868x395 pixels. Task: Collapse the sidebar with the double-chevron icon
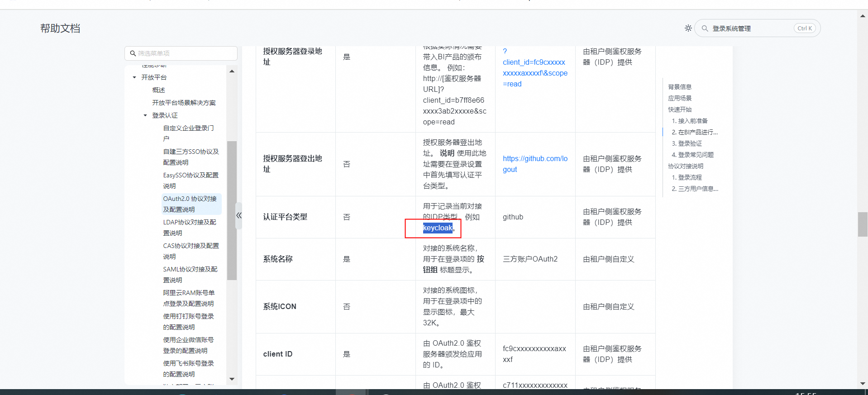coord(239,216)
